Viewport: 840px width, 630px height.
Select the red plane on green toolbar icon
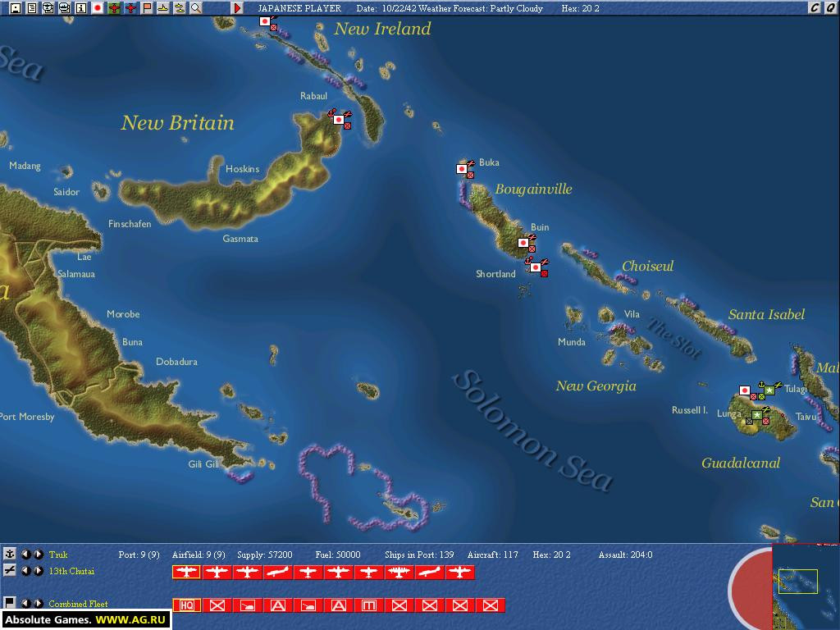(x=114, y=8)
